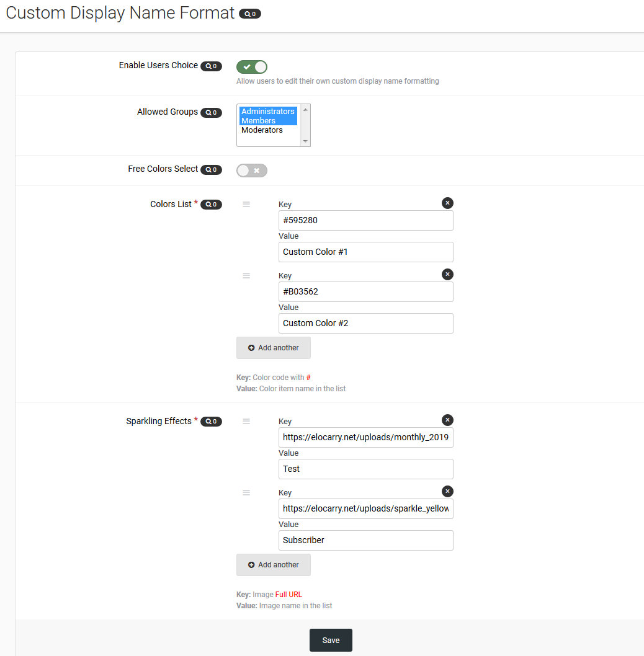Save the display name format settings
The image size is (644, 656).
pyautogui.click(x=331, y=640)
